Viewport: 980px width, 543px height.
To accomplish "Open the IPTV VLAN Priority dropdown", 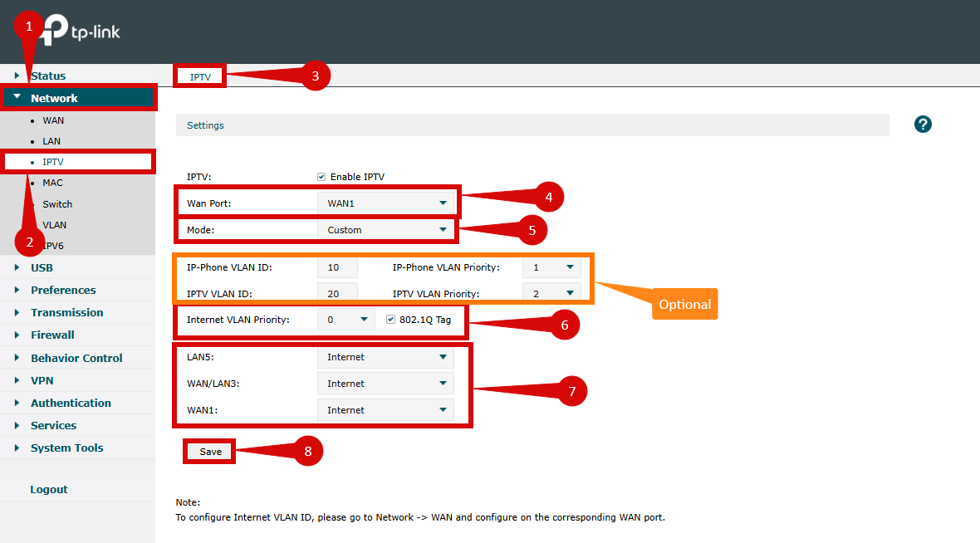I will pyautogui.click(x=551, y=293).
